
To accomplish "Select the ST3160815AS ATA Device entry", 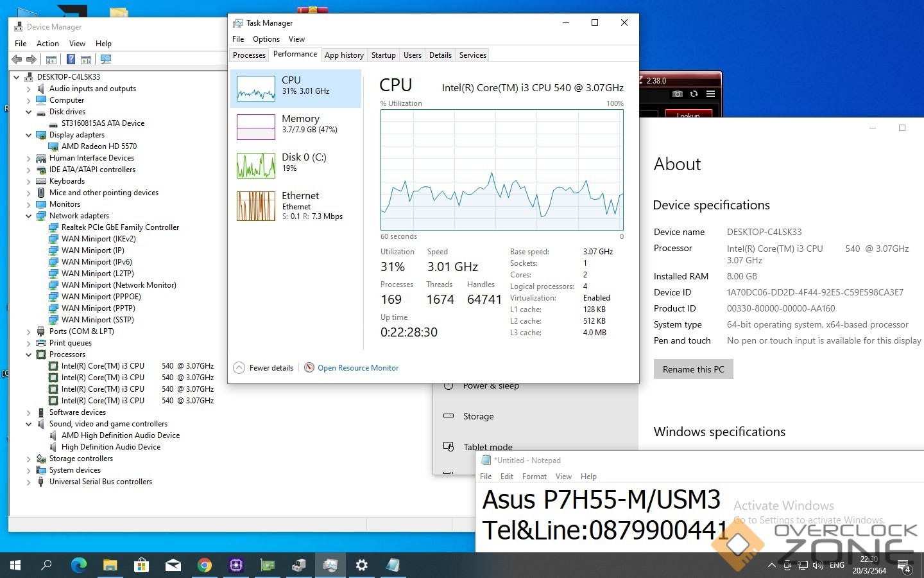I will (x=103, y=123).
